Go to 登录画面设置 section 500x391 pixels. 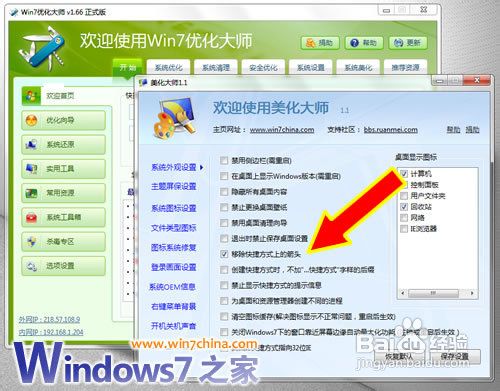174,267
